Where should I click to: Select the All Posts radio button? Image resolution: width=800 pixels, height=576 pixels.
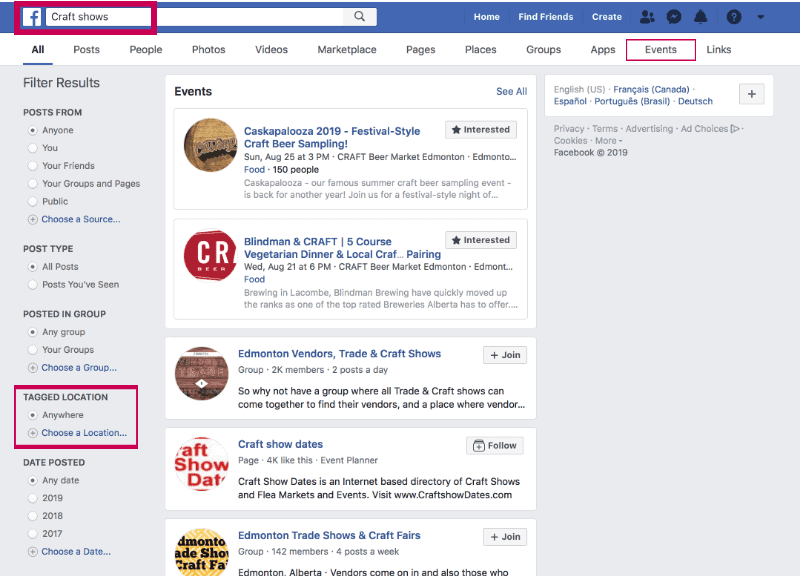(x=33, y=267)
